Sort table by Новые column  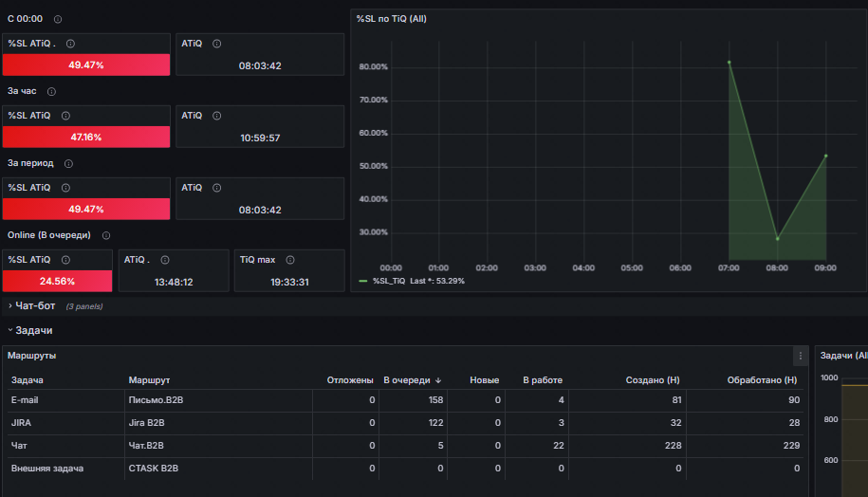pyautogui.click(x=485, y=380)
